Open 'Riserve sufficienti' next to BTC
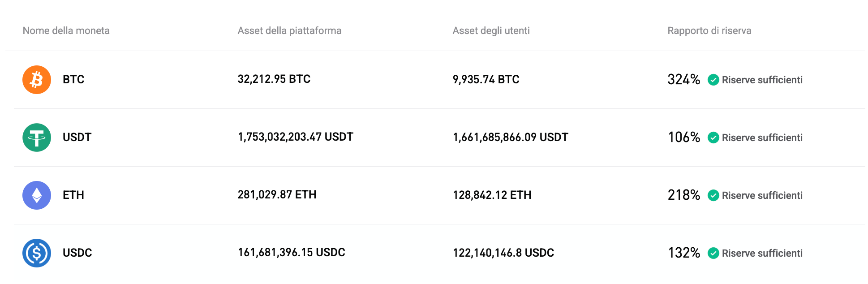Screen dimensions: 868x284 pyautogui.click(x=762, y=80)
